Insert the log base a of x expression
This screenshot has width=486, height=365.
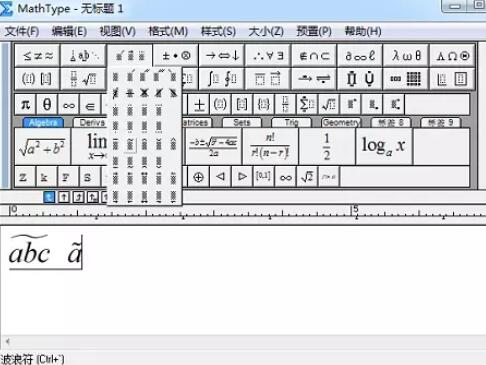[384, 147]
